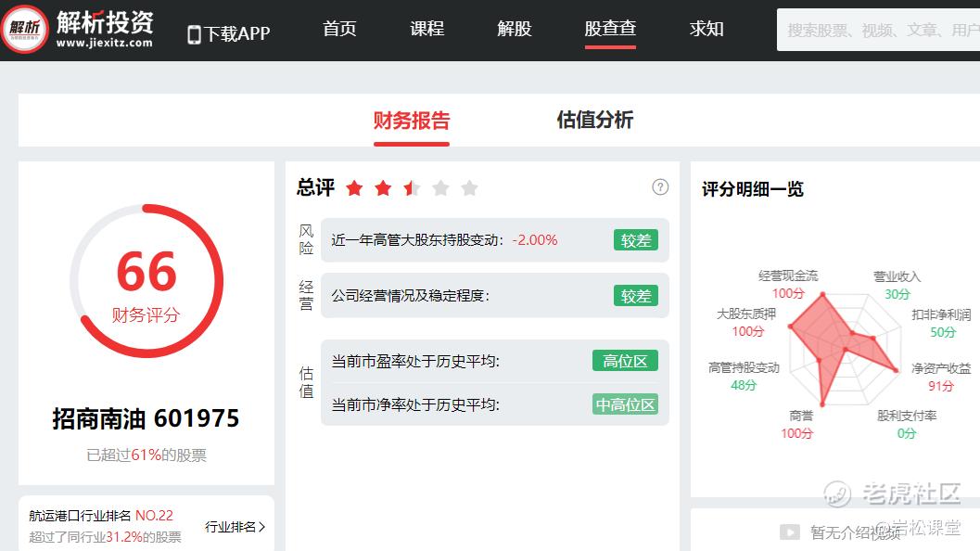The height and width of the screenshot is (551, 980).
Task: Click the 66 财务评分 circular gauge
Action: pyautogui.click(x=146, y=281)
